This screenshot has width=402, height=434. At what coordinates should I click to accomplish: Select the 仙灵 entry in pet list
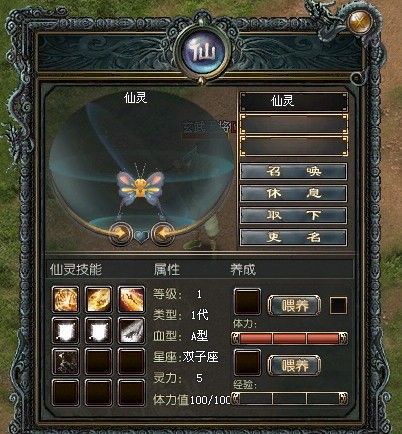294,101
